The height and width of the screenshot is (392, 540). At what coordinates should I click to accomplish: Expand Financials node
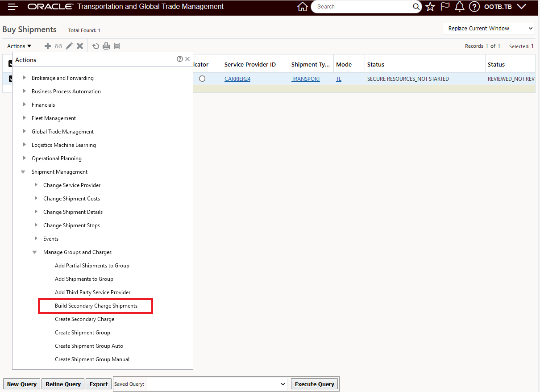(25, 104)
